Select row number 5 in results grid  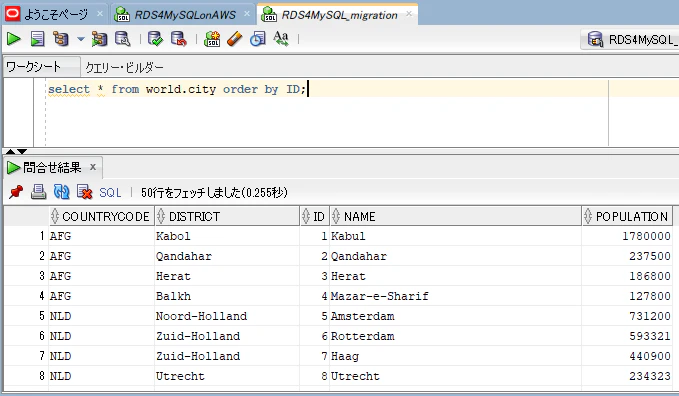pyautogui.click(x=26, y=316)
